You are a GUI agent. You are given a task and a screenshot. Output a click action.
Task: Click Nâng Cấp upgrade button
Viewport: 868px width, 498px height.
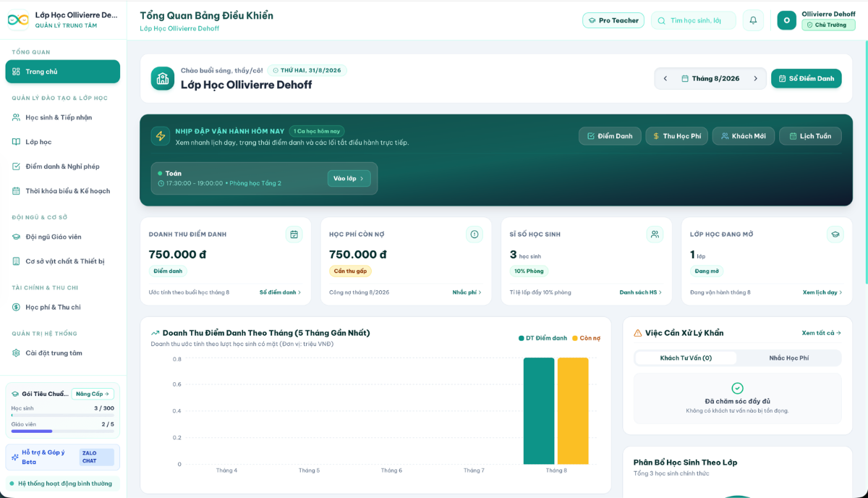[93, 394]
